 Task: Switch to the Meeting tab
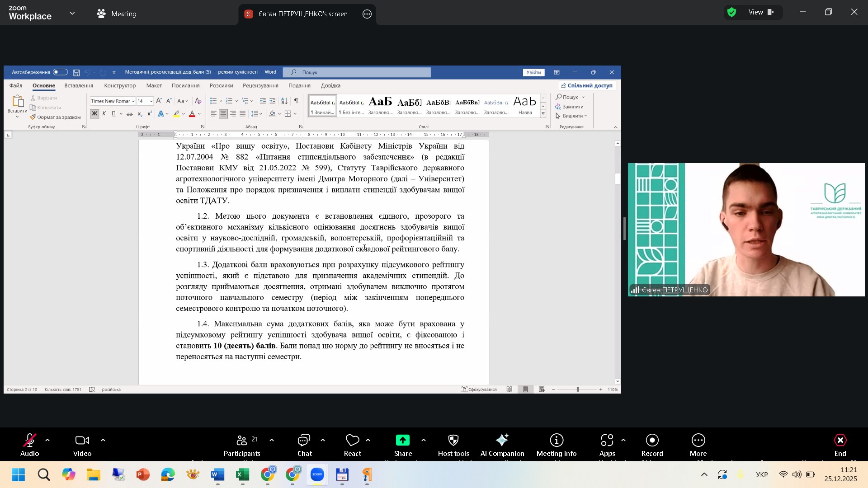tap(117, 14)
